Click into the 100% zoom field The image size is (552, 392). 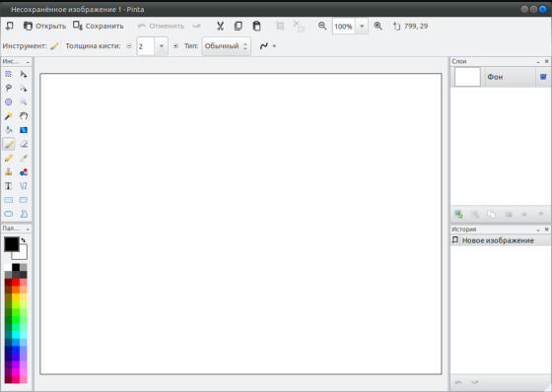(x=344, y=26)
